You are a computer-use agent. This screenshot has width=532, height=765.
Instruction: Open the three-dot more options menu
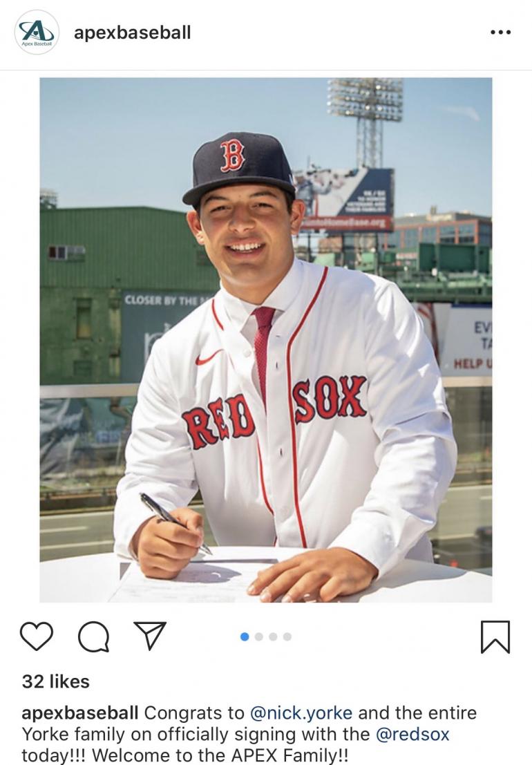pyautogui.click(x=500, y=32)
